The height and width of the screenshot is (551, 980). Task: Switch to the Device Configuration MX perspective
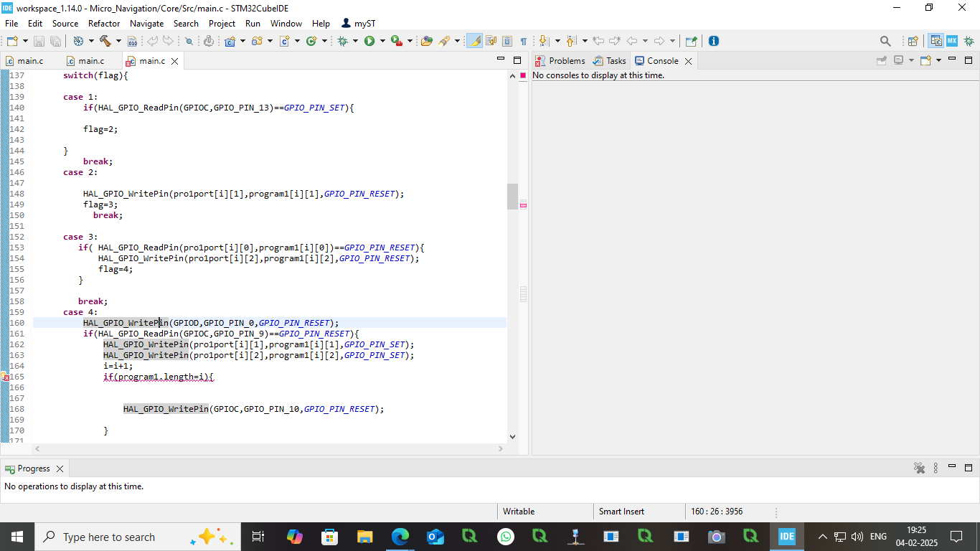pos(952,41)
